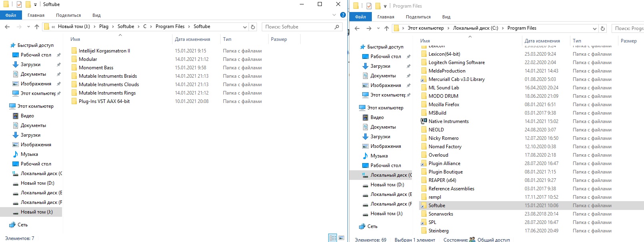Select Новый том (D:) in left sidebar

(x=37, y=183)
